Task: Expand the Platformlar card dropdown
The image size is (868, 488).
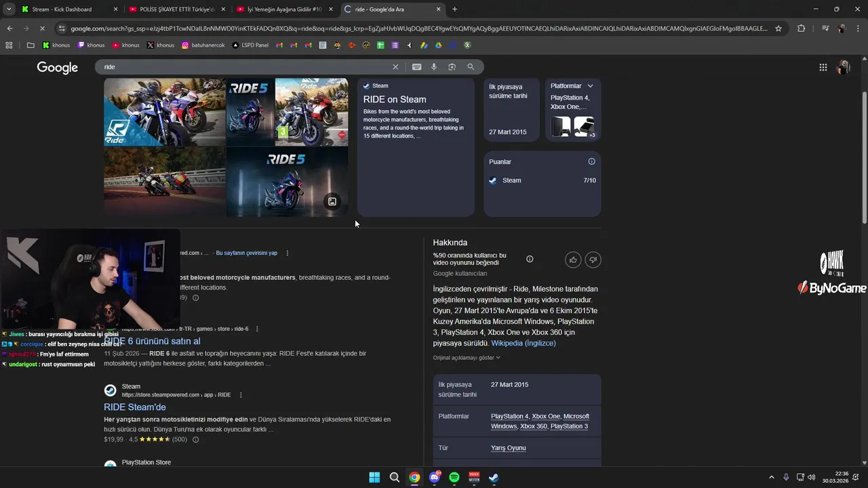Action: pyautogui.click(x=590, y=86)
